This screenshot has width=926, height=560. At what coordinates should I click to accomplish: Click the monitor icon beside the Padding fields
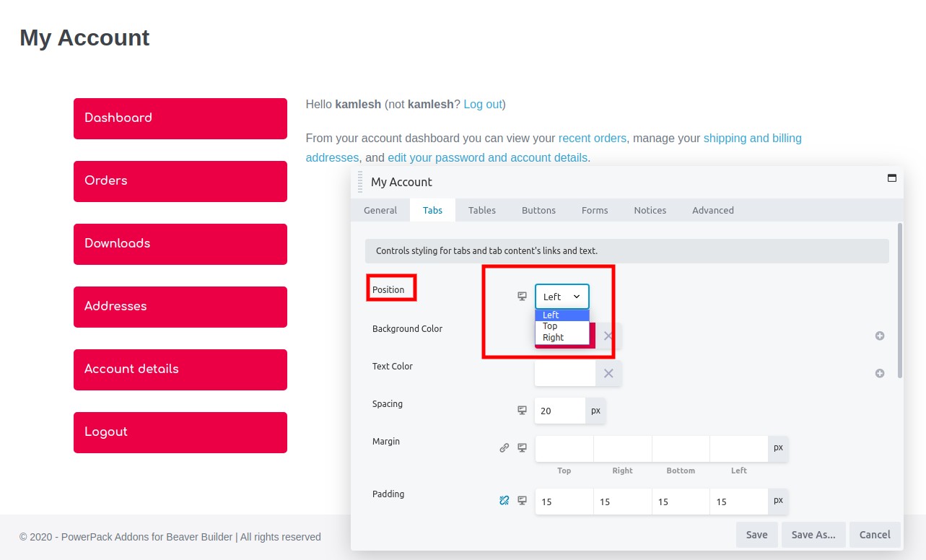pos(522,499)
